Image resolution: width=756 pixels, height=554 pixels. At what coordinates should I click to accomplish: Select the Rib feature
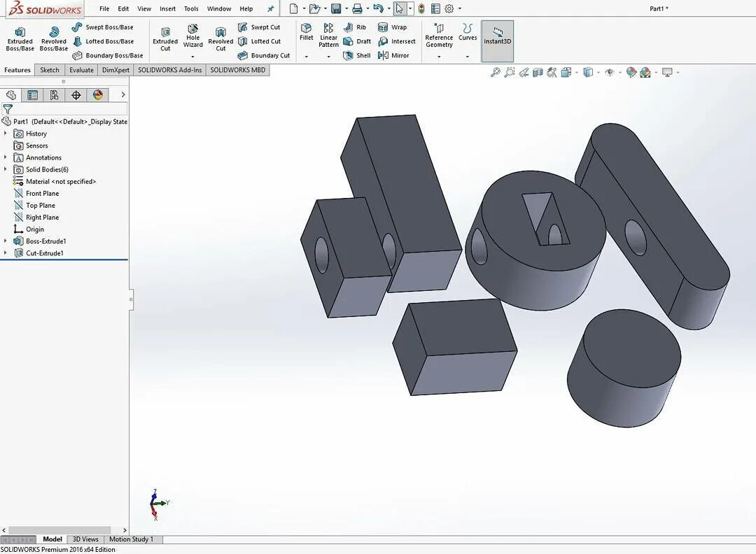pos(355,27)
